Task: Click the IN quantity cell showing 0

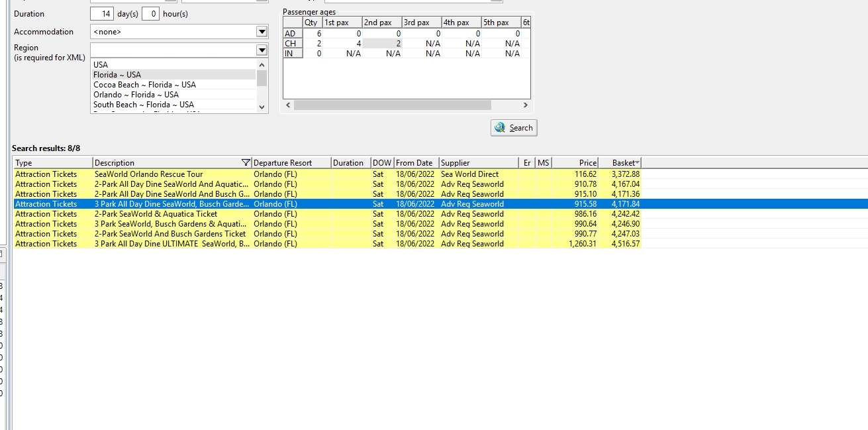Action: point(313,53)
